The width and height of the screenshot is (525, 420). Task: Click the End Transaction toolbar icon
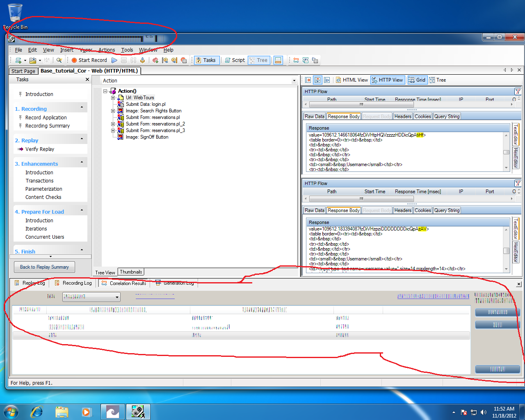point(174,60)
